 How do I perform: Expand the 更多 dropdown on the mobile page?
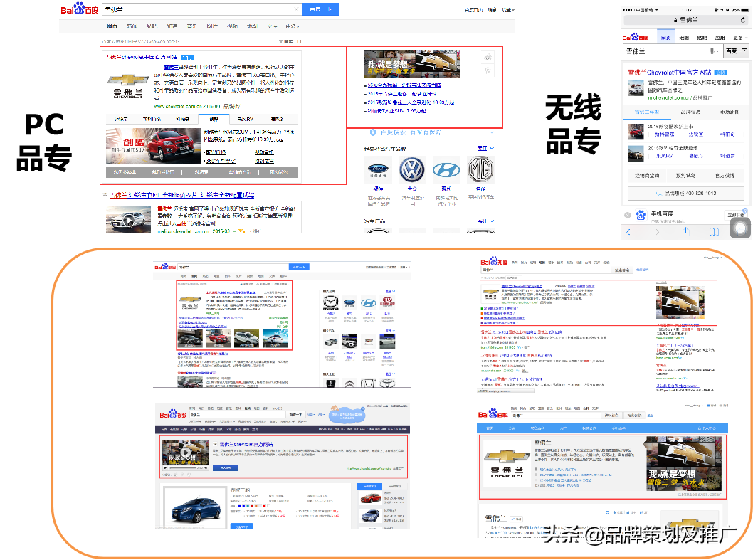click(740, 38)
